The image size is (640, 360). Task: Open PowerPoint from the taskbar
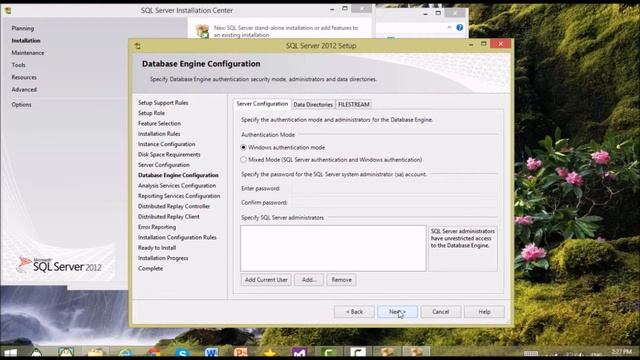[241, 353]
